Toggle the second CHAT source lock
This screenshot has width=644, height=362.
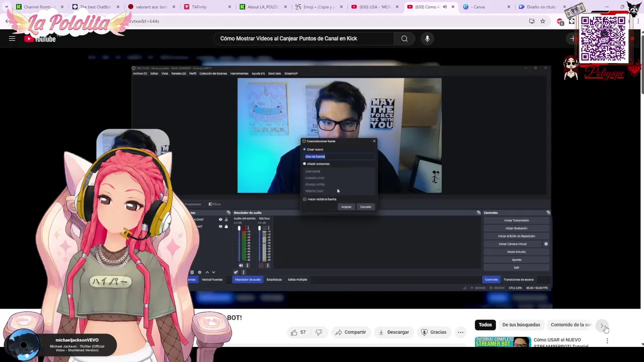click(x=226, y=227)
